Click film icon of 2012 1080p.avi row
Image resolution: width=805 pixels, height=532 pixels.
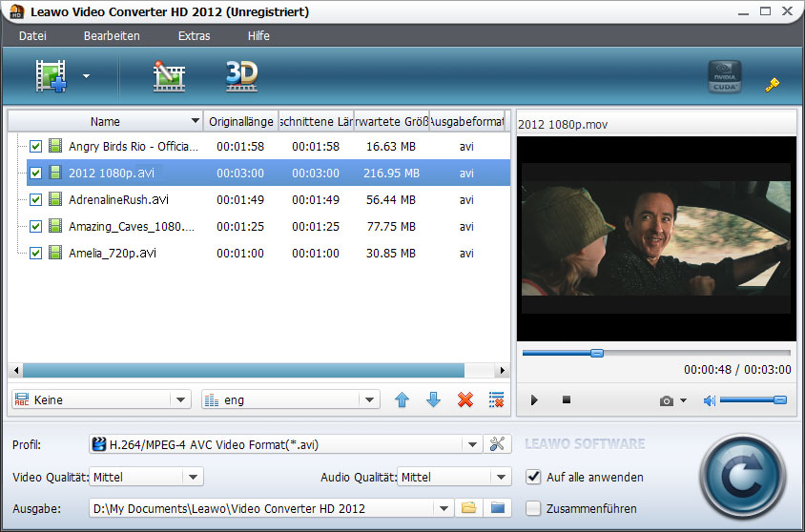coord(55,173)
